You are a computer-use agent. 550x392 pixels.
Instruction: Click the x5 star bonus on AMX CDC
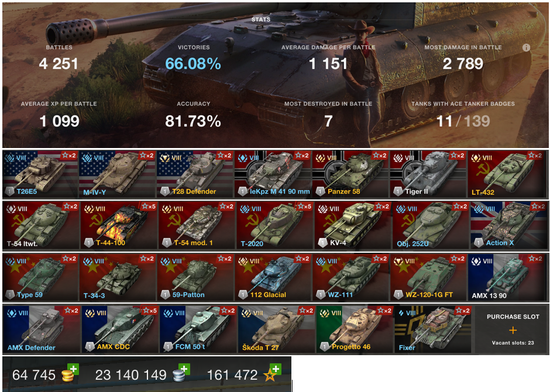coord(150,310)
